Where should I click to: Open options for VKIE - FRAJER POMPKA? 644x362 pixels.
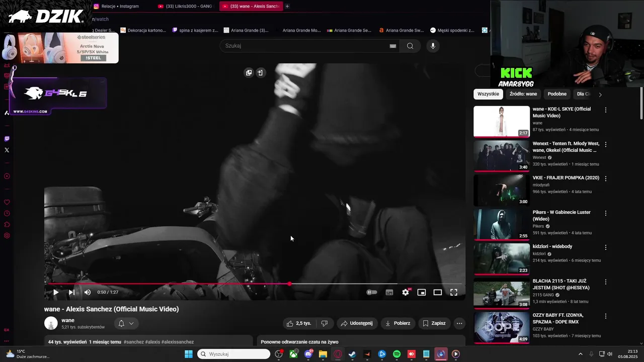[x=606, y=178]
